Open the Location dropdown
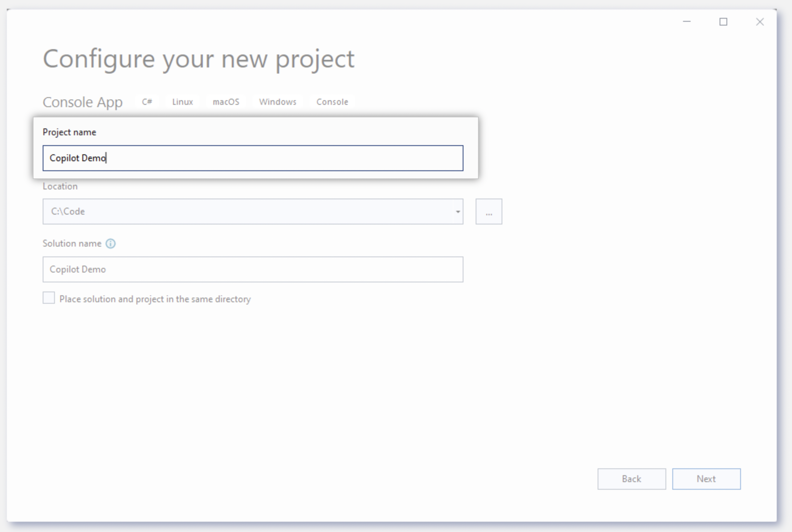Screen dimensions: 792x532 (x=457, y=212)
